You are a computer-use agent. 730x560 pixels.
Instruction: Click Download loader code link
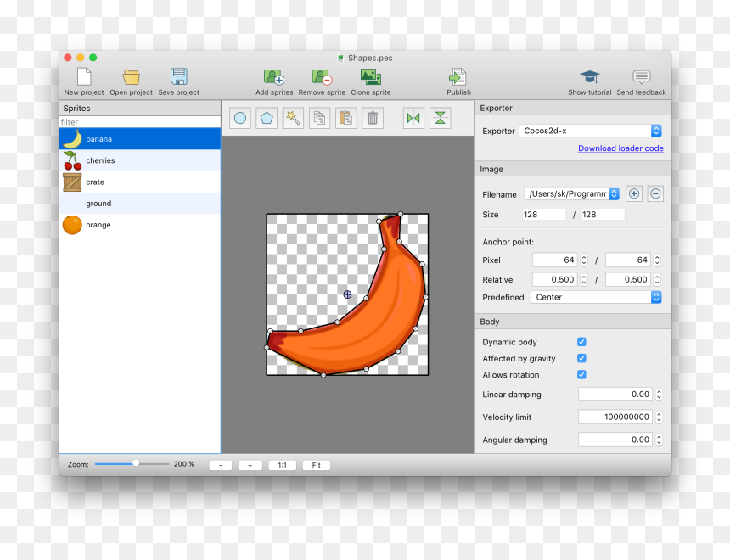[x=620, y=148]
